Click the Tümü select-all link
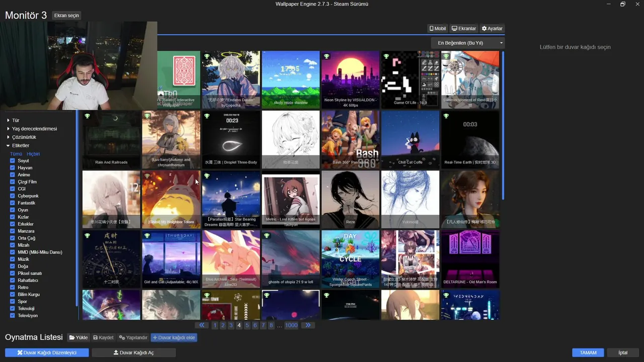The height and width of the screenshot is (362, 644). [x=16, y=154]
